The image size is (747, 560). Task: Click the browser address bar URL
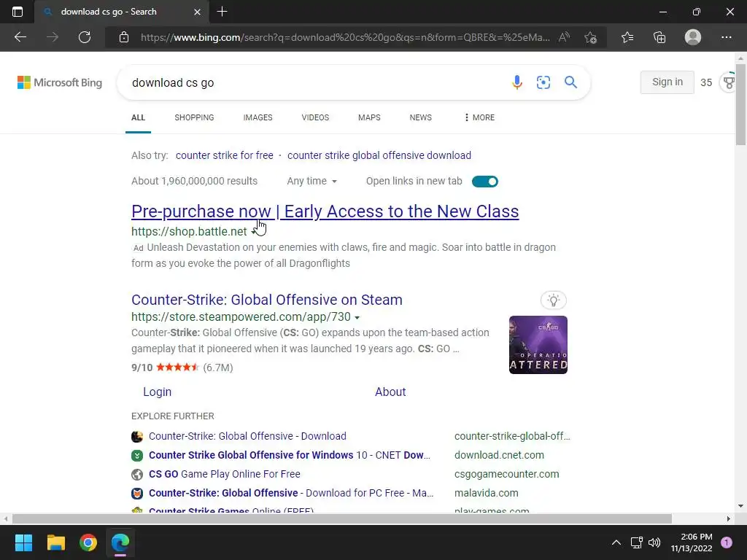(345, 37)
